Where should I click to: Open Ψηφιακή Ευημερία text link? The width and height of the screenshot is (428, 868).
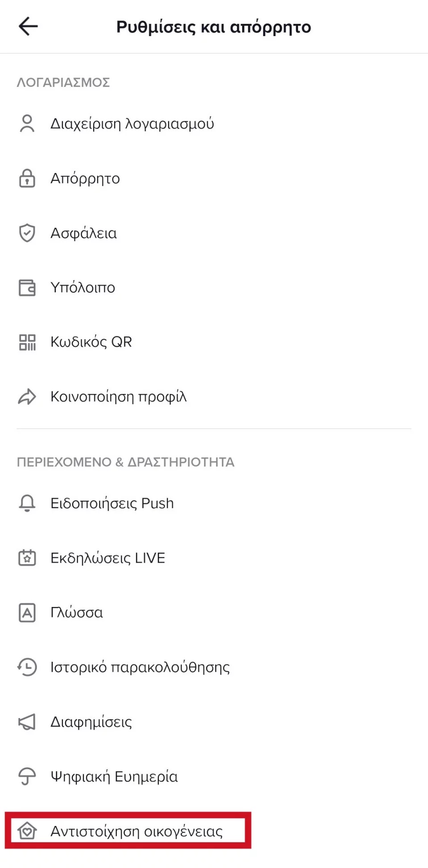114,777
